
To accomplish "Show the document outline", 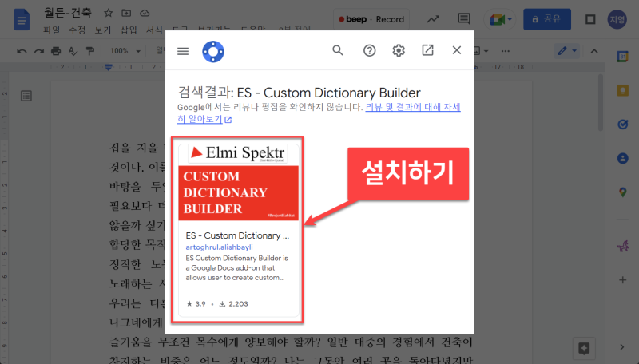I will click(26, 96).
